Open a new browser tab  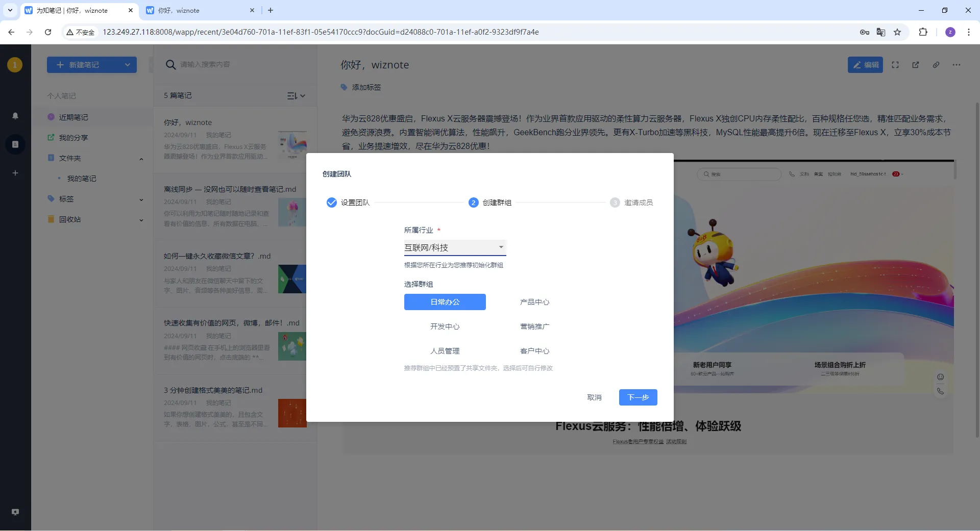coord(271,10)
